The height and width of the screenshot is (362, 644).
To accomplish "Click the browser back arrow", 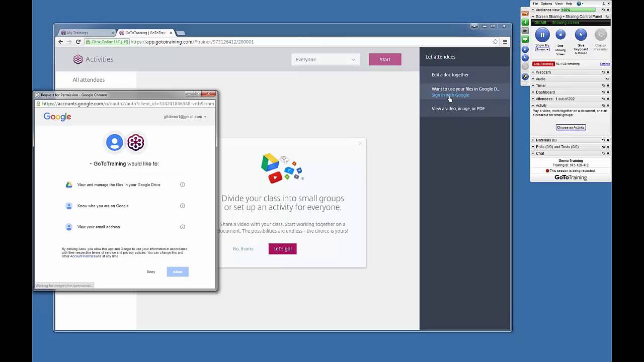I will tap(61, 42).
